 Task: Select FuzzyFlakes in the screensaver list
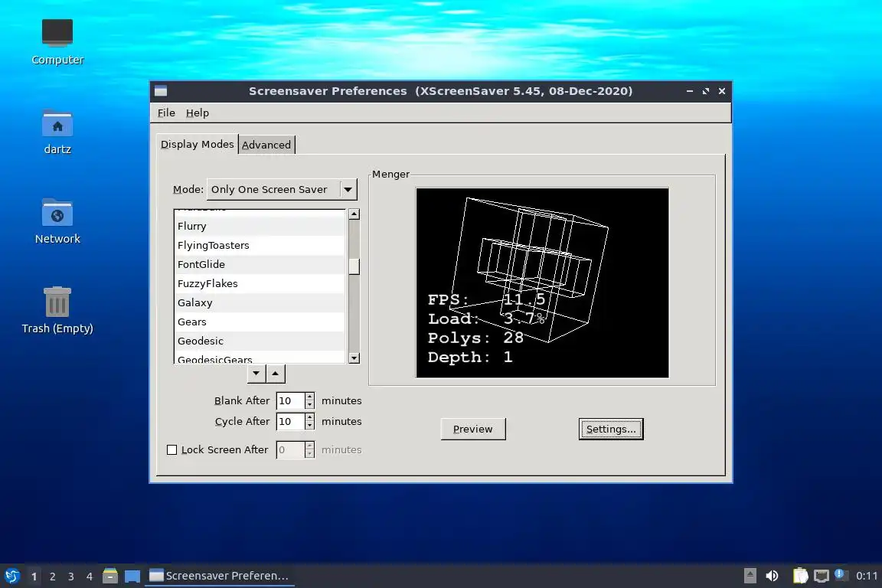260,283
